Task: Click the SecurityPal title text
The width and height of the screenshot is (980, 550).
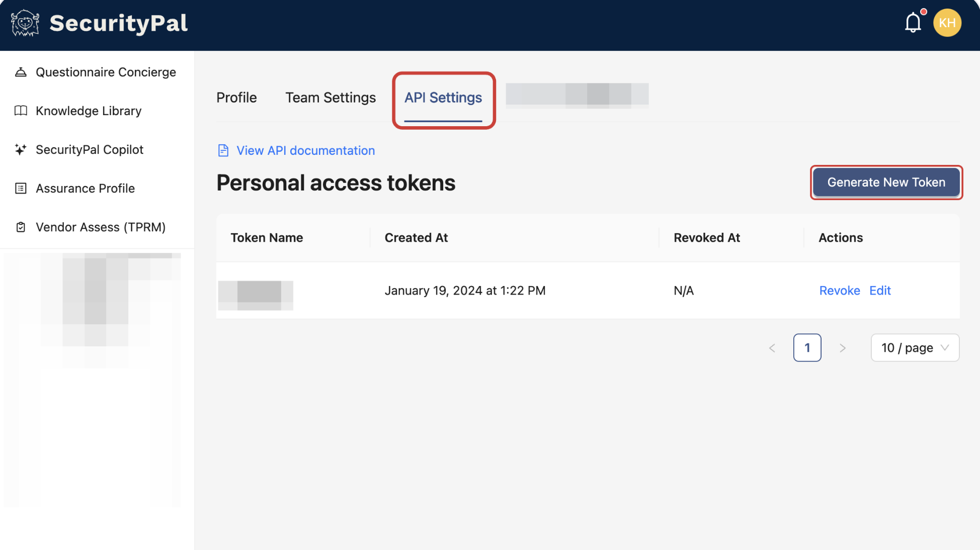Action: pos(119,23)
